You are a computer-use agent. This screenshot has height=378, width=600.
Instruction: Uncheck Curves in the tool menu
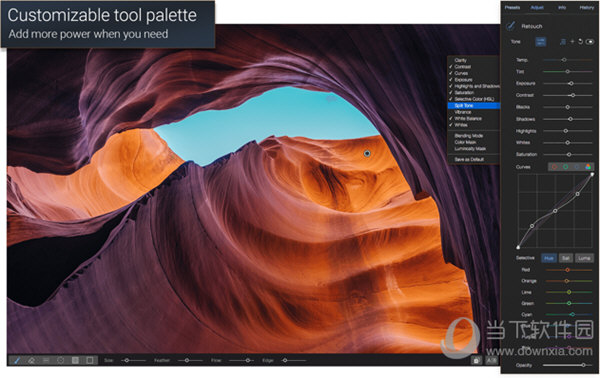point(474,73)
